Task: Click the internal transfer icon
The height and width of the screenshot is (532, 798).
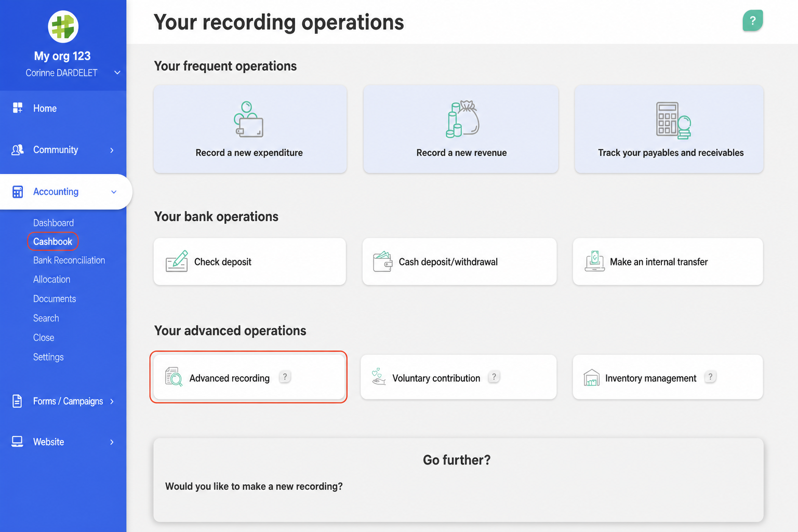Action: 595,261
